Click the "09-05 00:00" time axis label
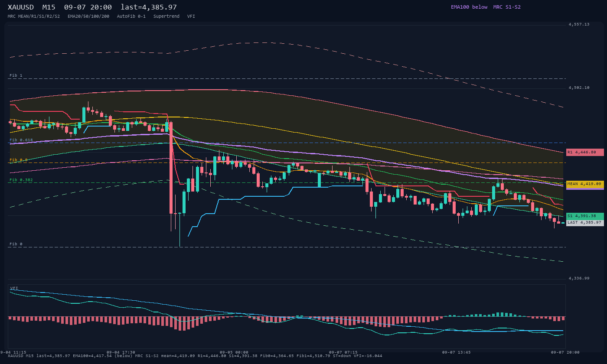The image size is (607, 364). pyautogui.click(x=234, y=352)
